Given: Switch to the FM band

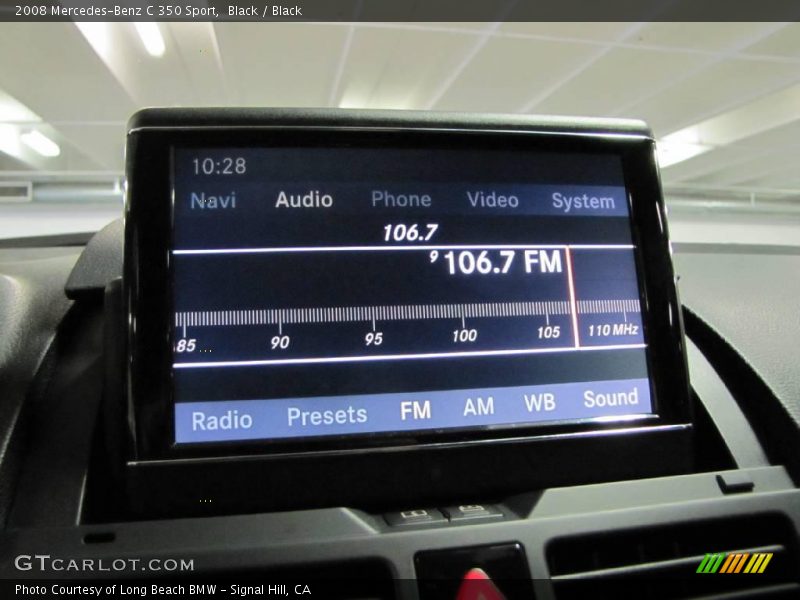Looking at the screenshot, I should coord(415,410).
